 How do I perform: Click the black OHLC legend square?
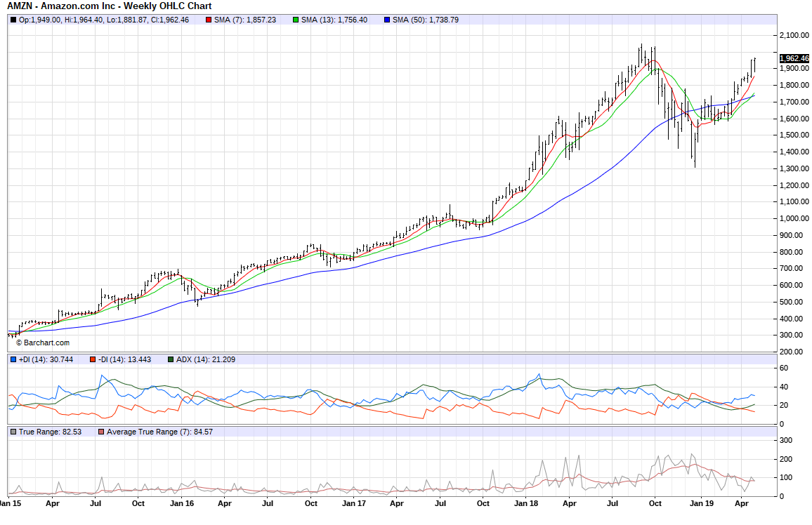click(x=13, y=20)
